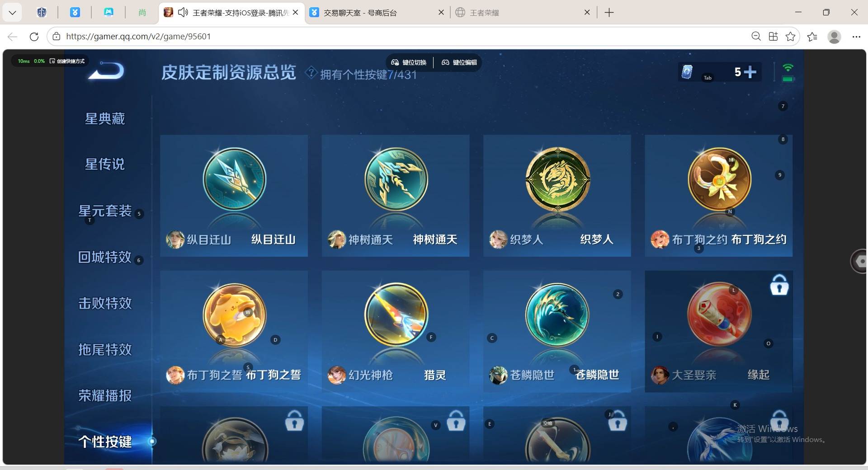
Task: Open a new browser tab
Action: click(x=609, y=13)
